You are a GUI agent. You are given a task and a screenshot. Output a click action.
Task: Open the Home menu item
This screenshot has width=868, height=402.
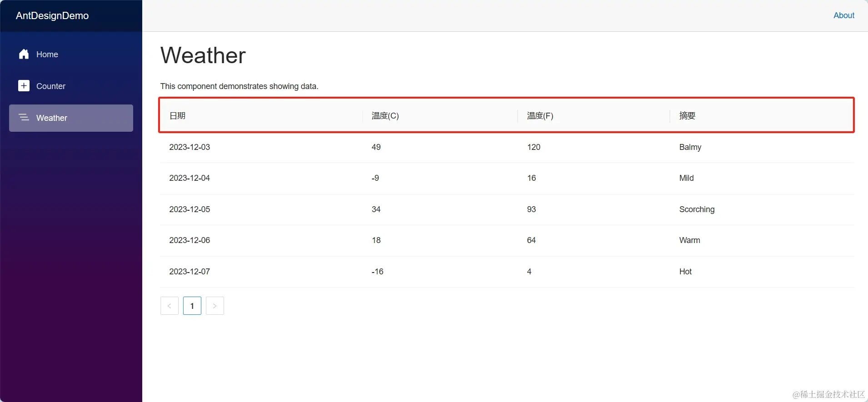point(71,55)
